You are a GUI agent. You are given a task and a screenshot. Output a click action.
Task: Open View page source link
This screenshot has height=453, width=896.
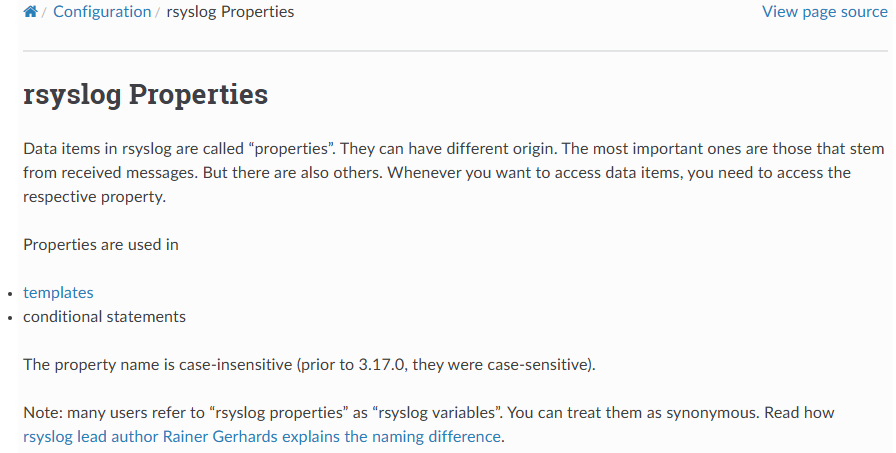pyautogui.click(x=825, y=11)
